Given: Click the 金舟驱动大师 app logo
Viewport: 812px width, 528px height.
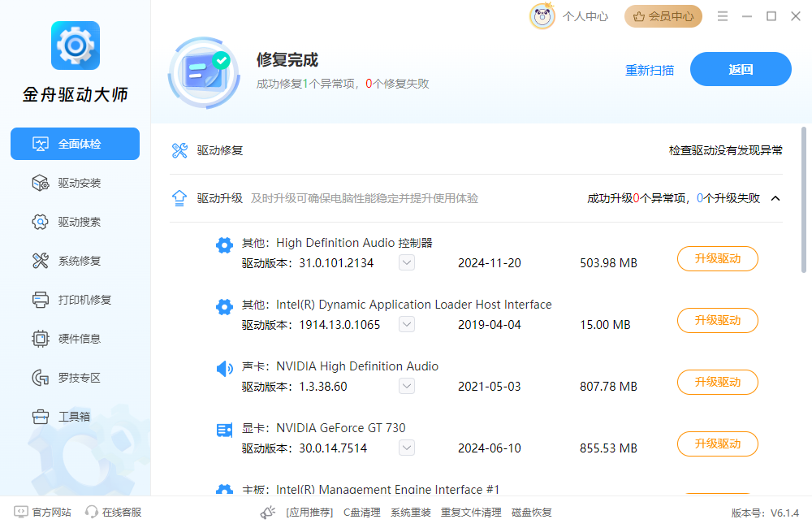Looking at the screenshot, I should pyautogui.click(x=75, y=45).
